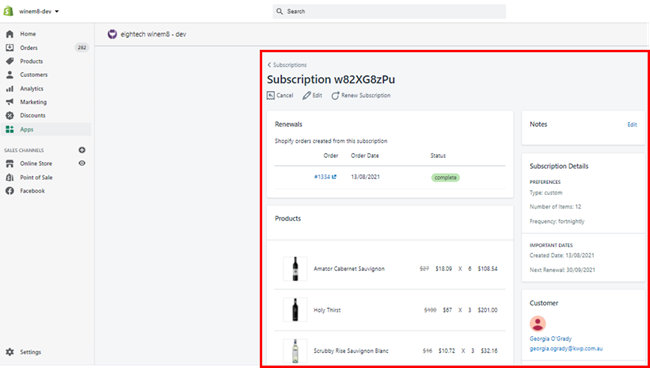This screenshot has width=650, height=368.
Task: Click Amator Cabernet Sauvignon bottle thumbnail
Action: point(295,269)
